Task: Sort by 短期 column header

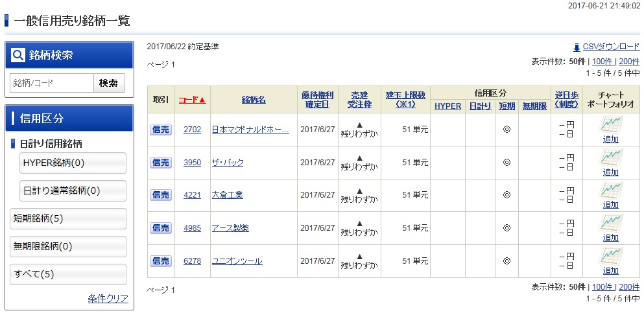Action: pyautogui.click(x=507, y=106)
